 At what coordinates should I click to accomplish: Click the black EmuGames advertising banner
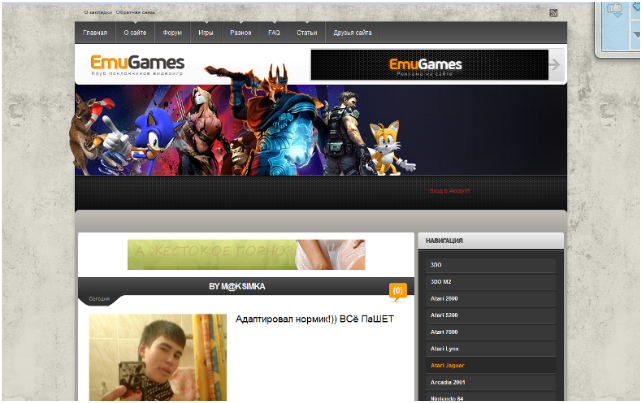pos(430,65)
